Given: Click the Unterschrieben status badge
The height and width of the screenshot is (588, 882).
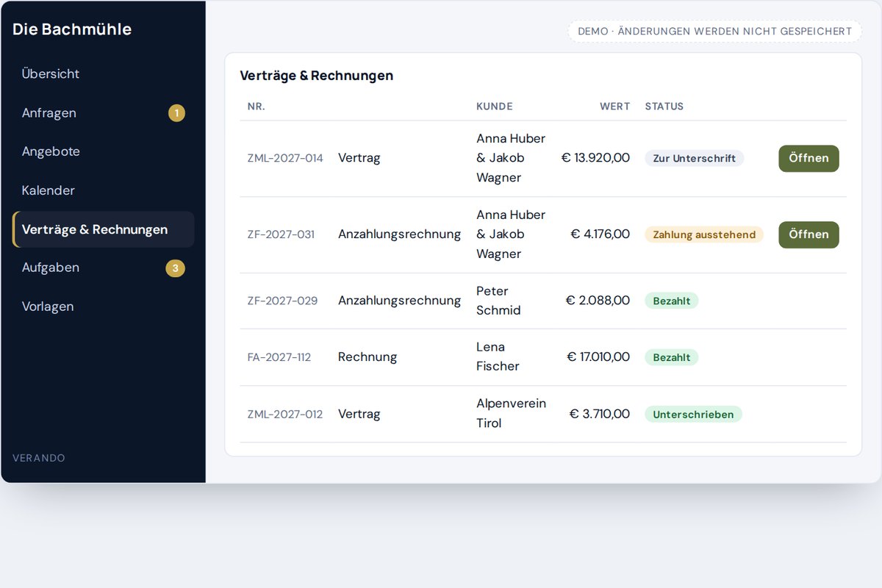Looking at the screenshot, I should point(694,415).
